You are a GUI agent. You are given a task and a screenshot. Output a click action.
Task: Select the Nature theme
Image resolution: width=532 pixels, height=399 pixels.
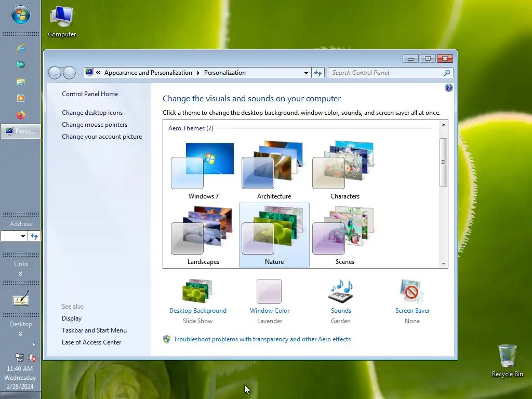[274, 235]
